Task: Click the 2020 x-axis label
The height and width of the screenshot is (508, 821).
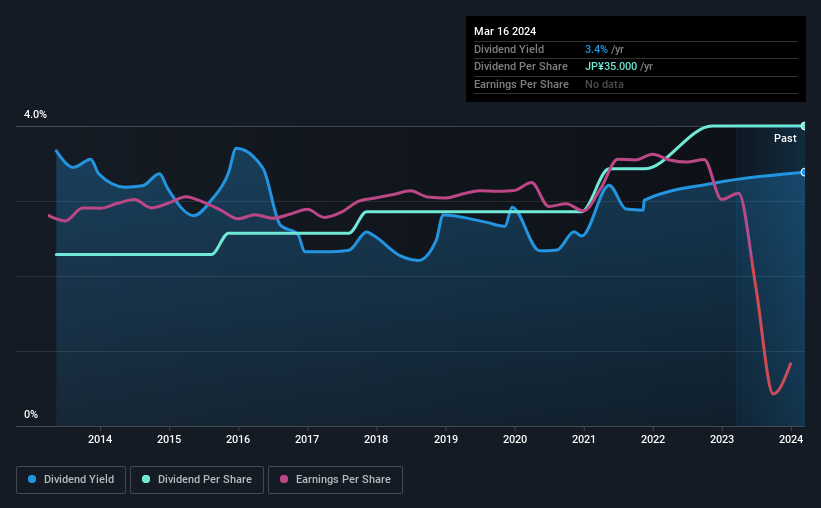Action: (x=515, y=439)
